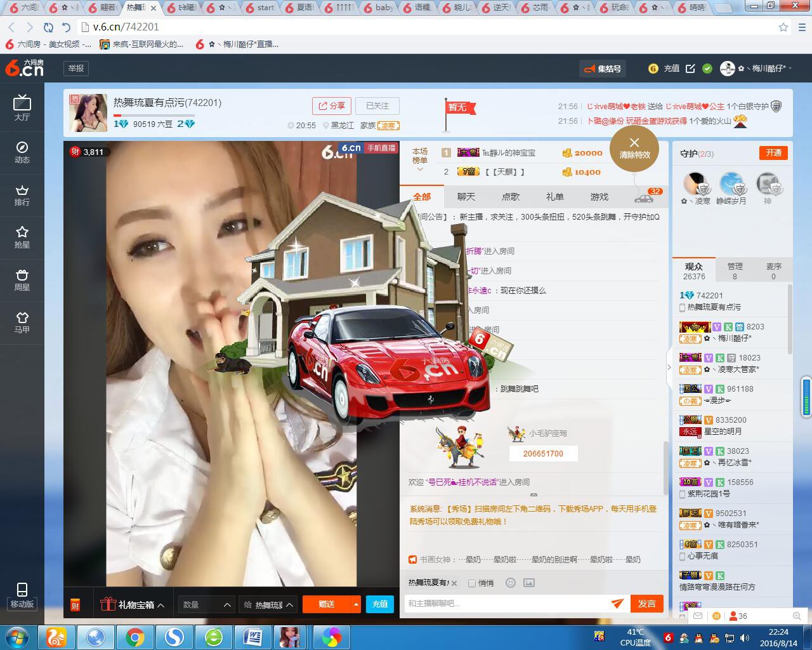Click the mail envelope icon in bottom bar
Image resolution: width=812 pixels, height=650 pixels.
pyautogui.click(x=698, y=616)
